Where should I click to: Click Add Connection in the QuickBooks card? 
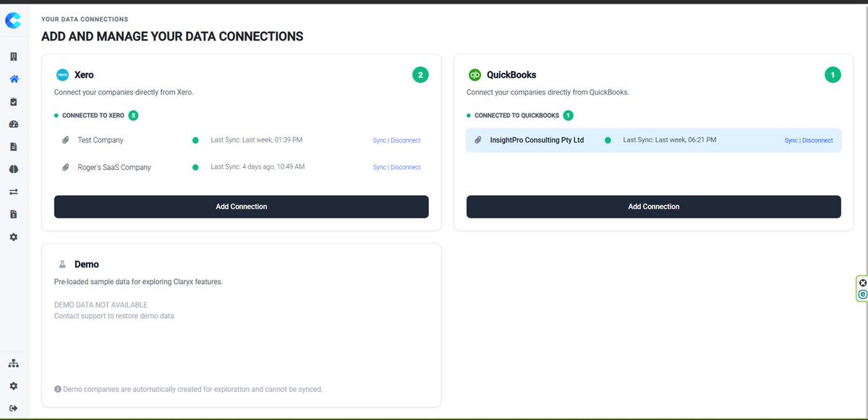(654, 207)
